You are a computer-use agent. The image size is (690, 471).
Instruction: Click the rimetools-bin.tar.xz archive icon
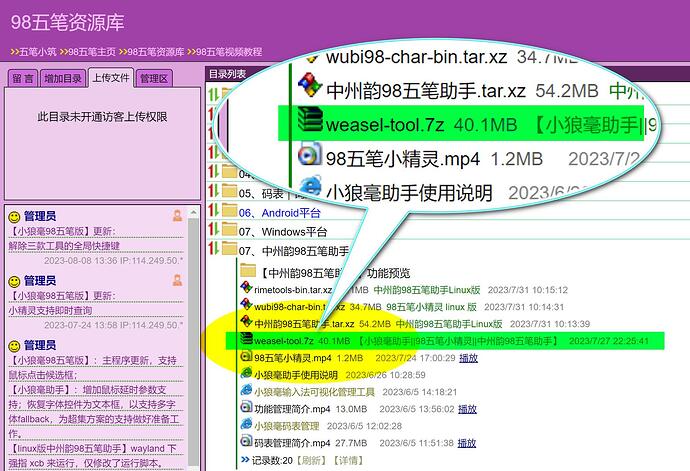(246, 290)
